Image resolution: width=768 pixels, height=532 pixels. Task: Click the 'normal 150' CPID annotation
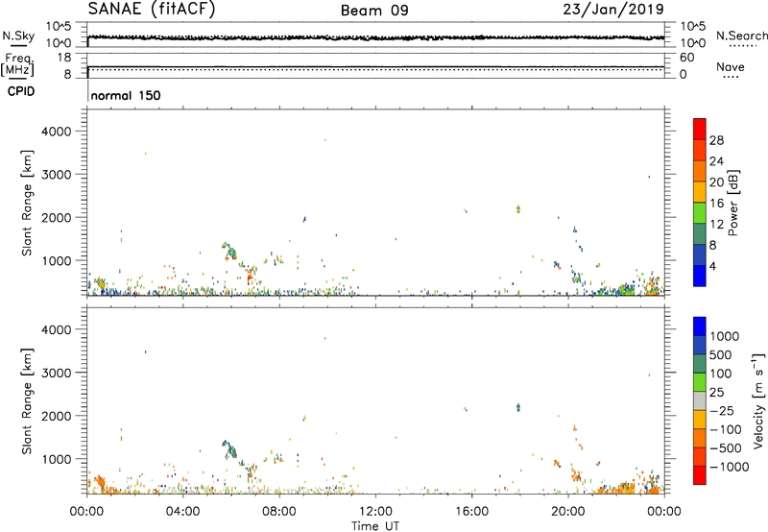(x=126, y=95)
